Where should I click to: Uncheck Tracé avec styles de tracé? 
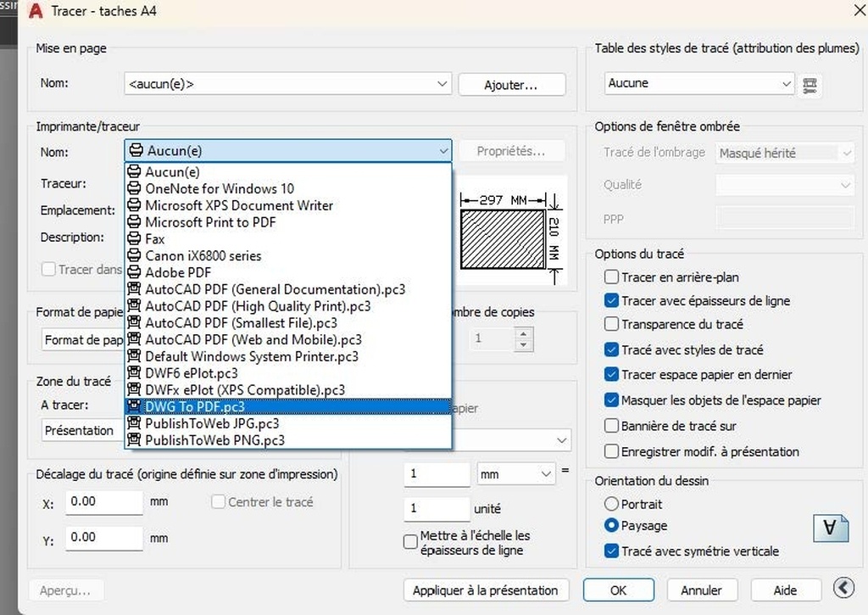[611, 350]
